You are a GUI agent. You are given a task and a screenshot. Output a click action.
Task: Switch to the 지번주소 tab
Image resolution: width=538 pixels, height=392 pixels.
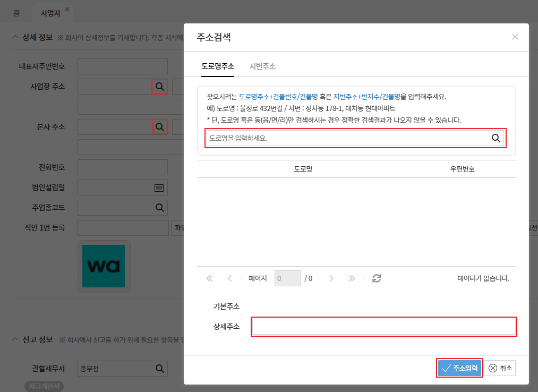[x=262, y=66]
